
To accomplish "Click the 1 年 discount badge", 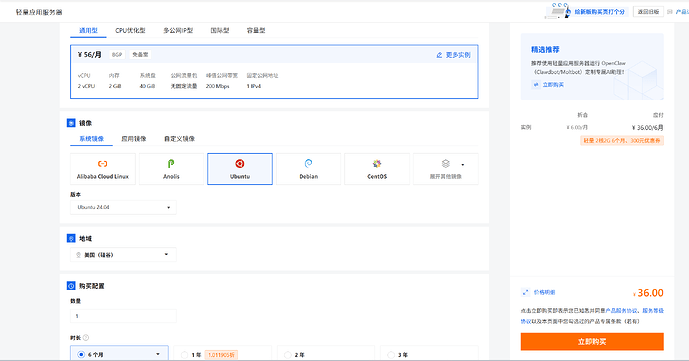I will [221, 355].
